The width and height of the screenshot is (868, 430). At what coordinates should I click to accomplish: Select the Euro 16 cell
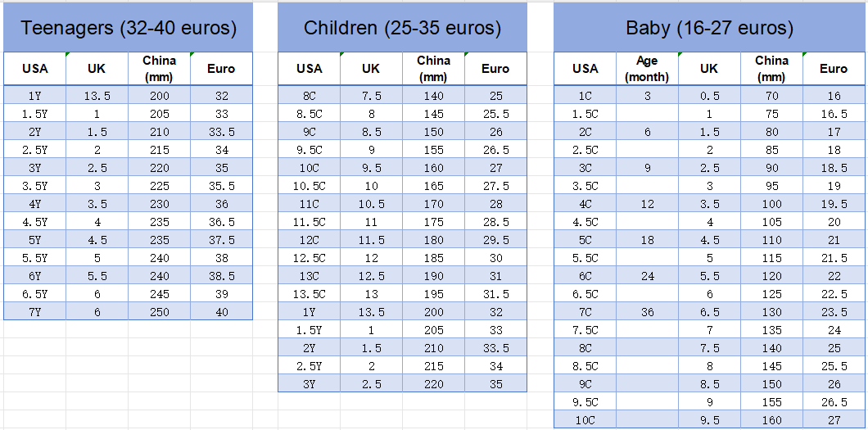(x=834, y=96)
